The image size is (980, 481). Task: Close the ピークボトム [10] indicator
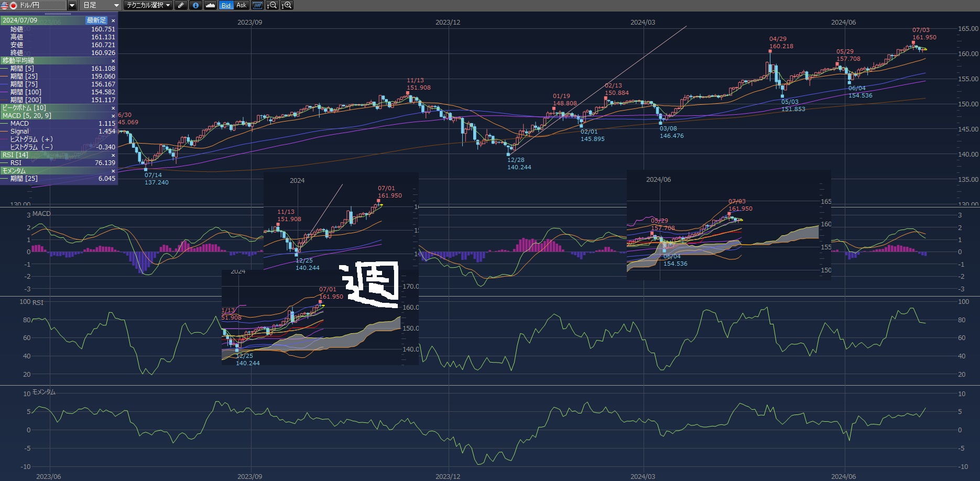coord(113,108)
